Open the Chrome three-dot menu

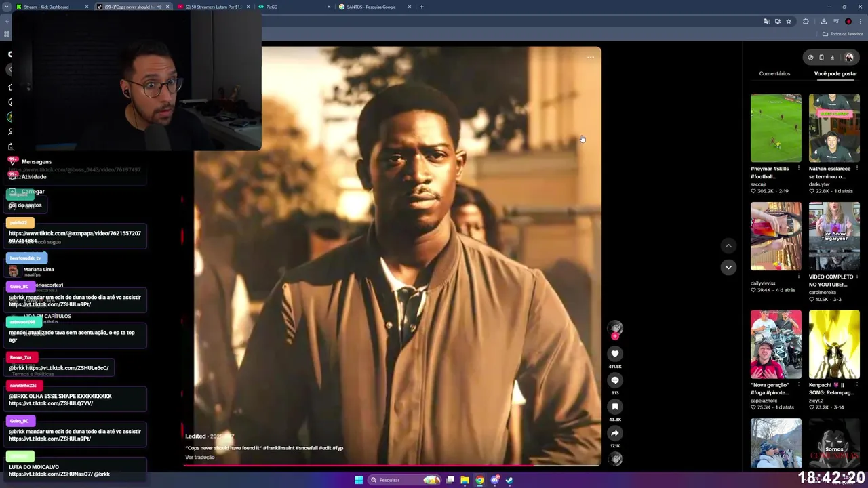(861, 22)
